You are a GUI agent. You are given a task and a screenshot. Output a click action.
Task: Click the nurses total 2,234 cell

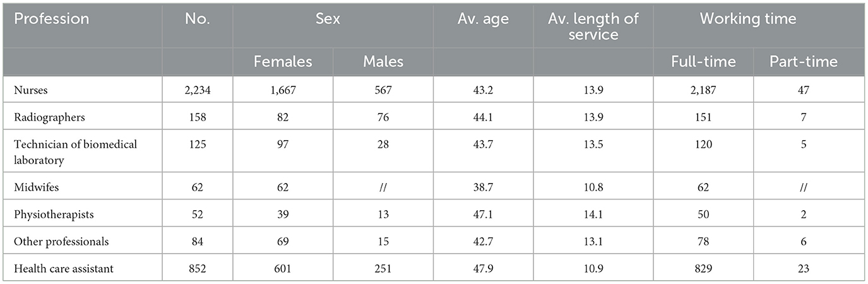point(196,90)
